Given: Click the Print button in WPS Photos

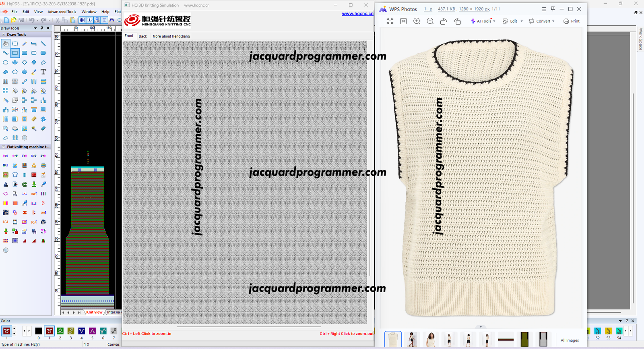Looking at the screenshot, I should point(572,21).
